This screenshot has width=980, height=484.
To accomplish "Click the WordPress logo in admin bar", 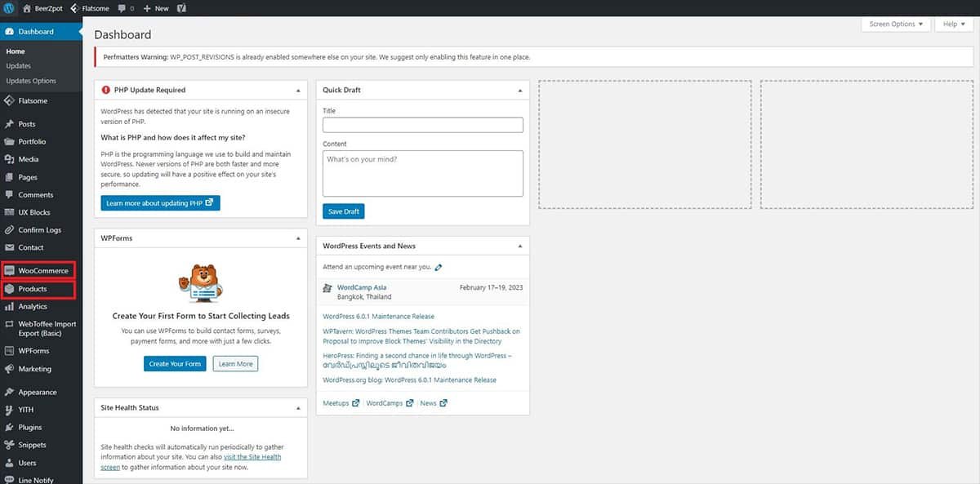I will pos(9,8).
